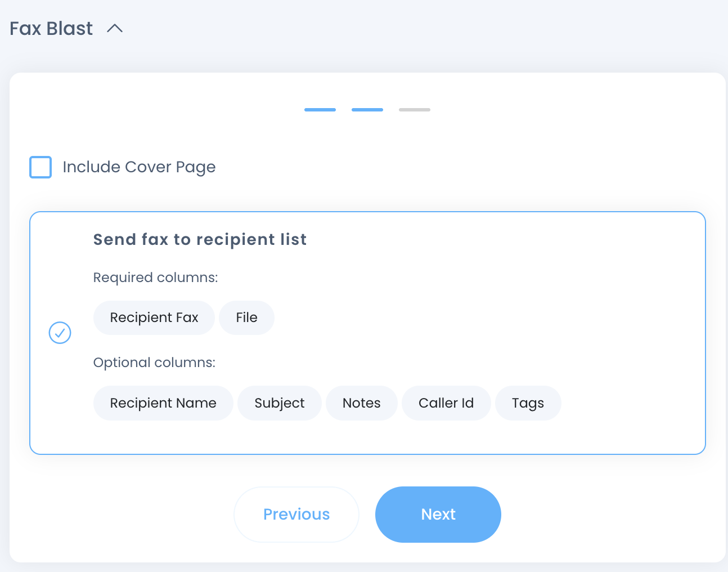This screenshot has width=728, height=572.
Task: Click the Optional columns label
Action: pos(154,363)
